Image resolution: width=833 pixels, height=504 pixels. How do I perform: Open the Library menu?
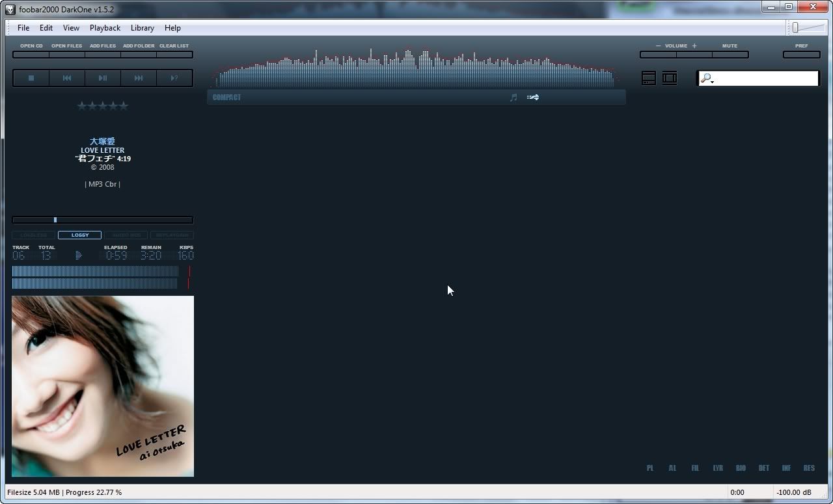click(142, 28)
